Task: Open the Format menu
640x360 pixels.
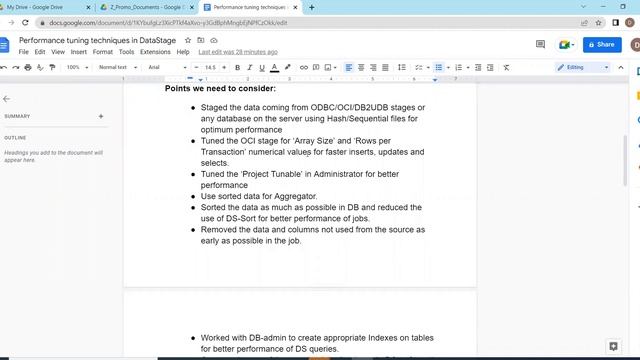Action: click(102, 52)
